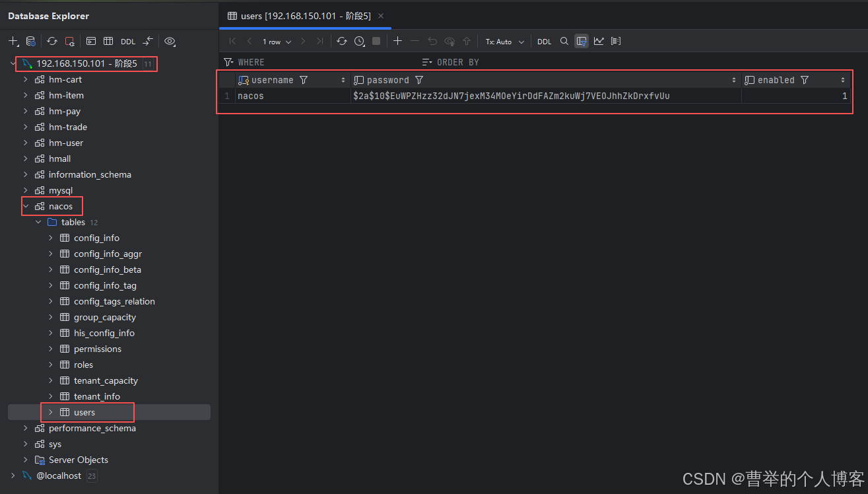Click the Delete Row minus icon
Image resolution: width=868 pixels, height=494 pixels.
415,41
